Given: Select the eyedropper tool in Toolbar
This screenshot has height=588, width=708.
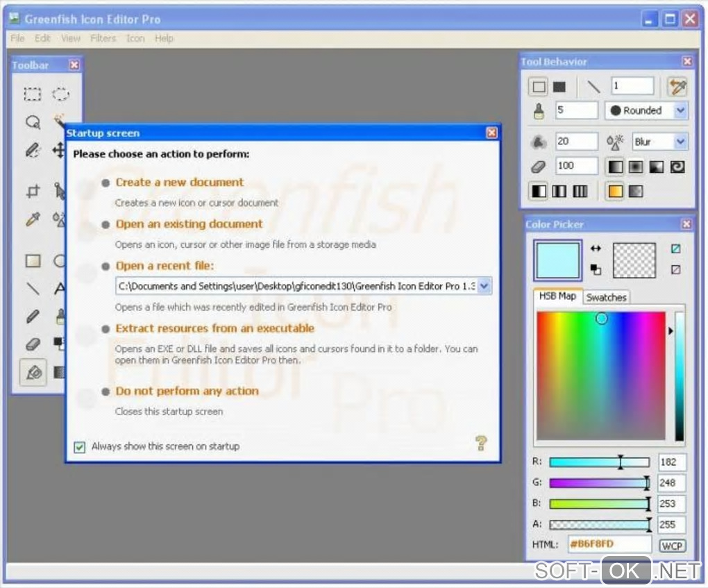Looking at the screenshot, I should [33, 219].
